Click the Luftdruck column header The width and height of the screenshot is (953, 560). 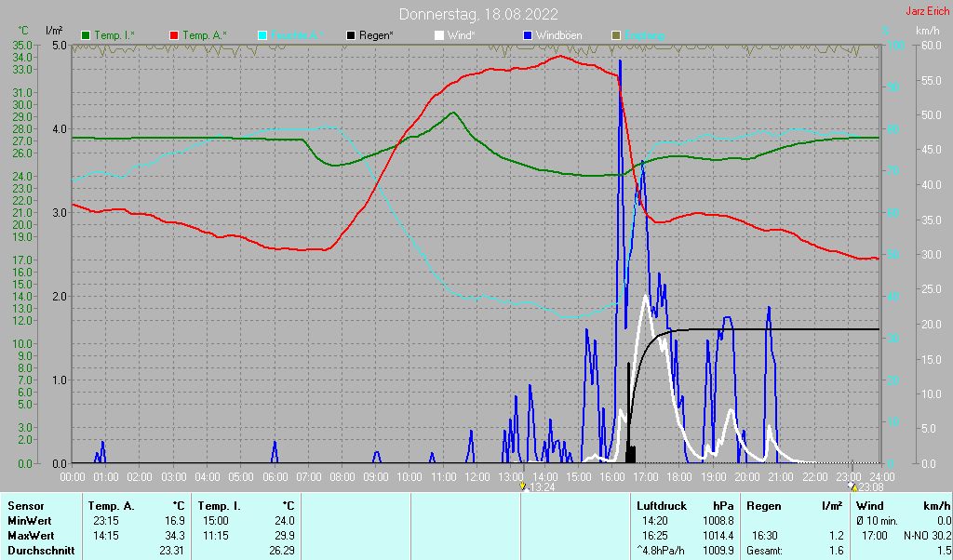pos(660,505)
